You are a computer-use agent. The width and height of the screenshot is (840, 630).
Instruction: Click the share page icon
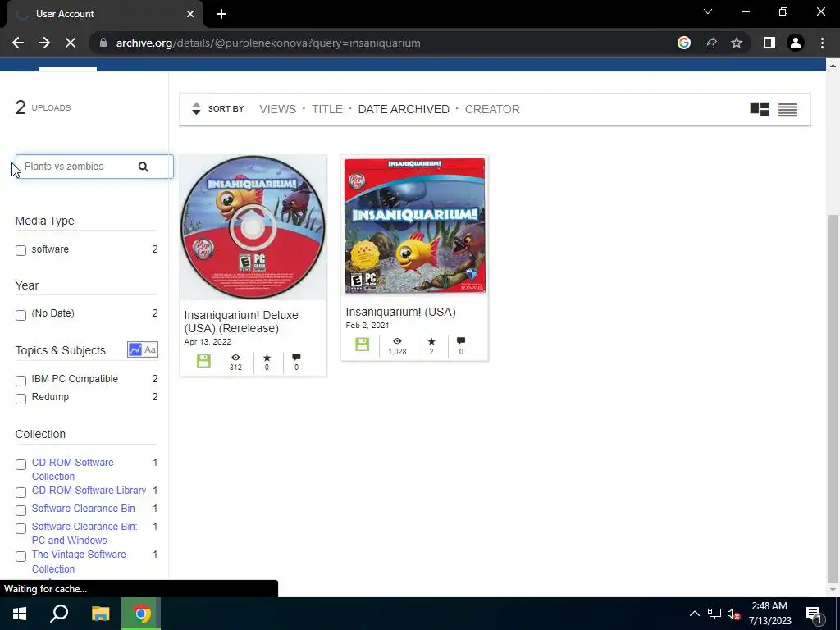pos(710,43)
